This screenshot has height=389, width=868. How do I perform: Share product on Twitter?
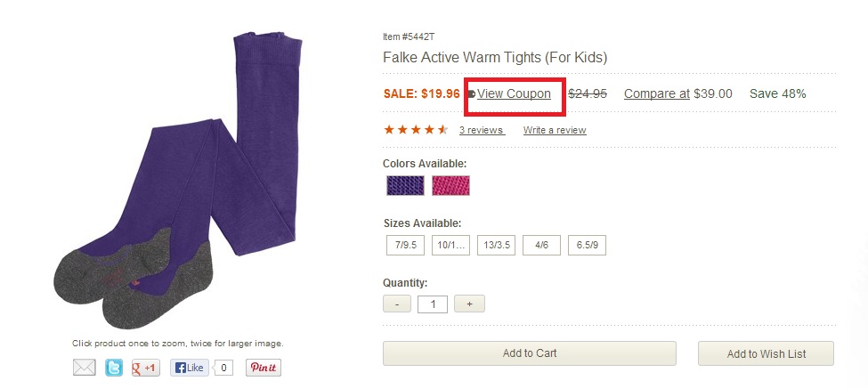click(114, 368)
